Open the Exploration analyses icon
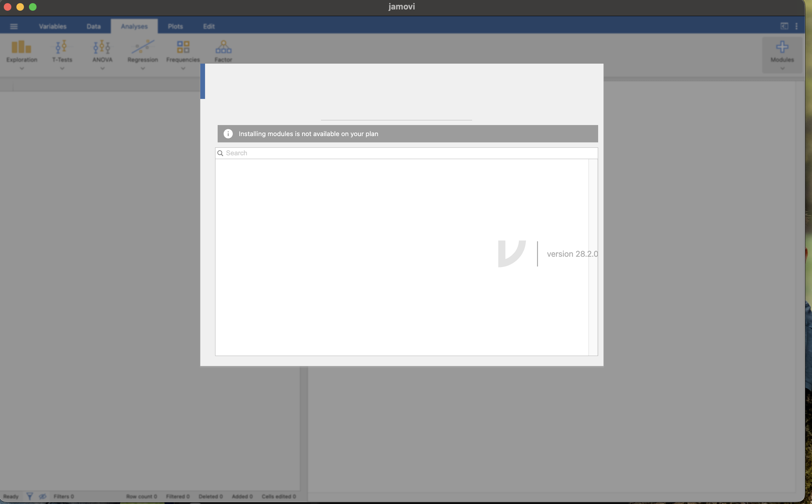This screenshot has height=504, width=812. click(x=21, y=47)
